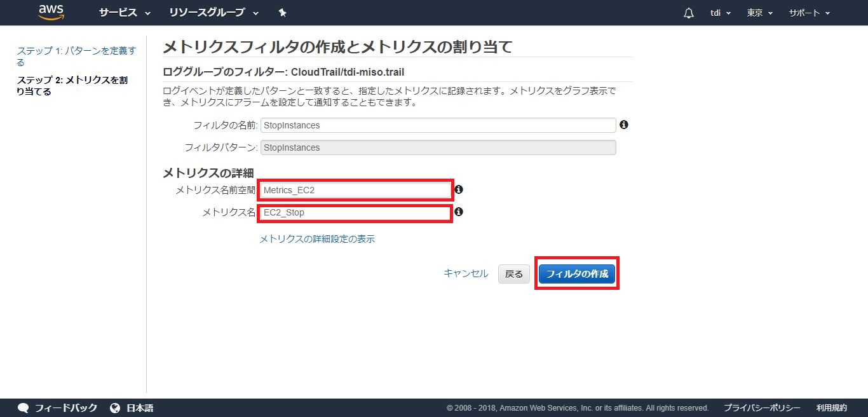Click the globe language icon in footer
868x417 pixels.
point(115,408)
